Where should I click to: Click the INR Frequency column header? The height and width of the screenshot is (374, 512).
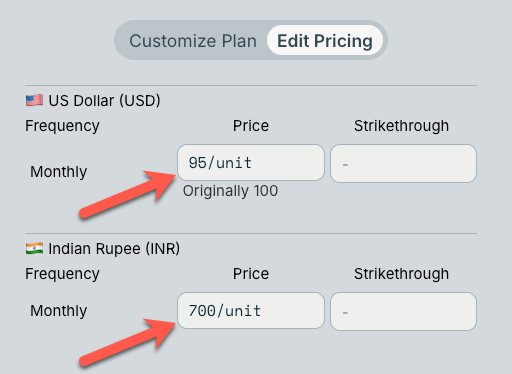62,274
